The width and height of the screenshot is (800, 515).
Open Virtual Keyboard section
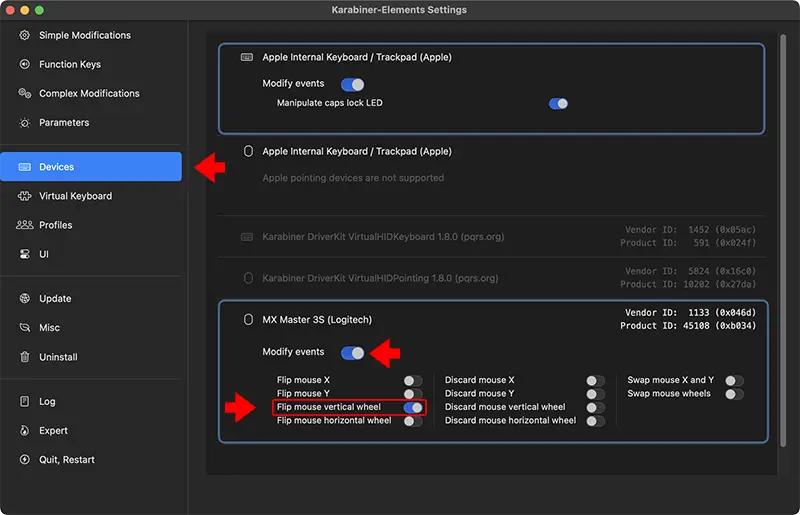tap(91, 196)
